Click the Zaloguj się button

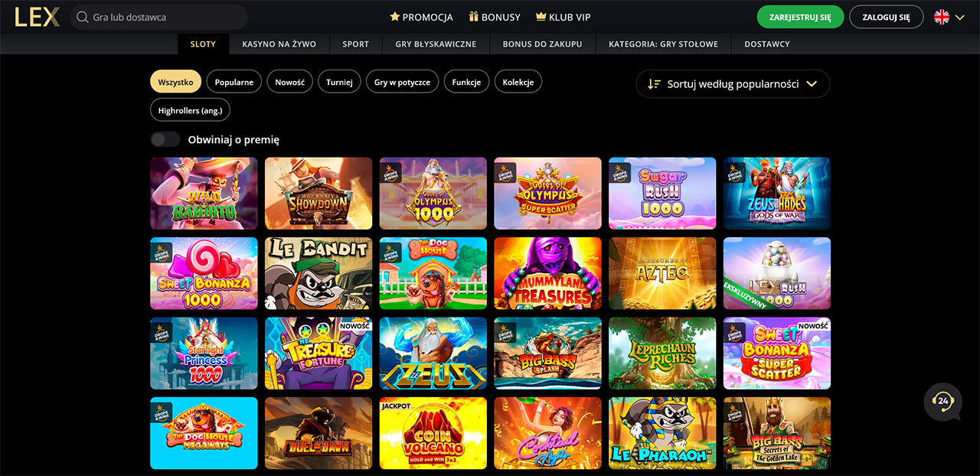tap(887, 17)
